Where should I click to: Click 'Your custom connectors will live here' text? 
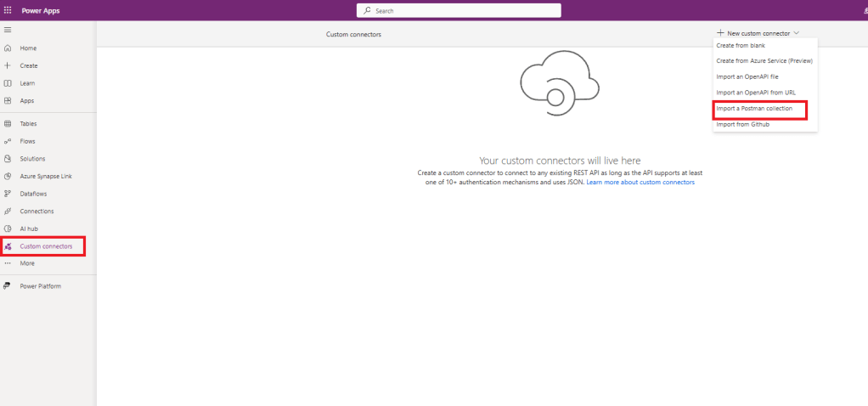[560, 161]
